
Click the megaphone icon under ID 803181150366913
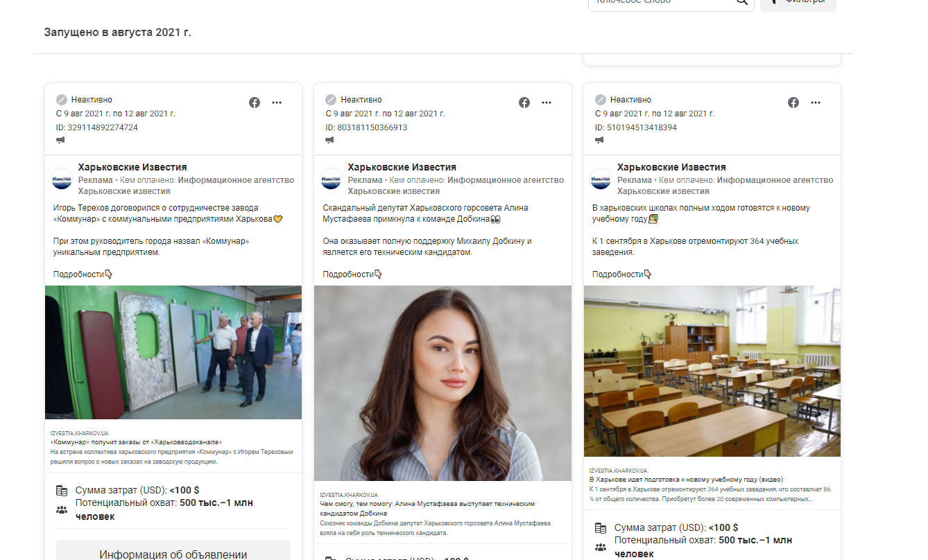330,140
